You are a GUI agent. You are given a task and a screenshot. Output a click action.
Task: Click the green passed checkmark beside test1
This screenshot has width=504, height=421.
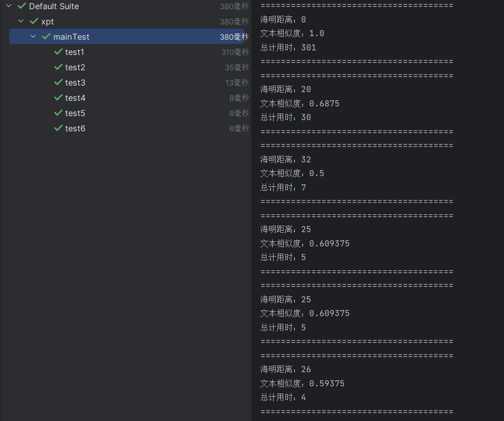[58, 51]
